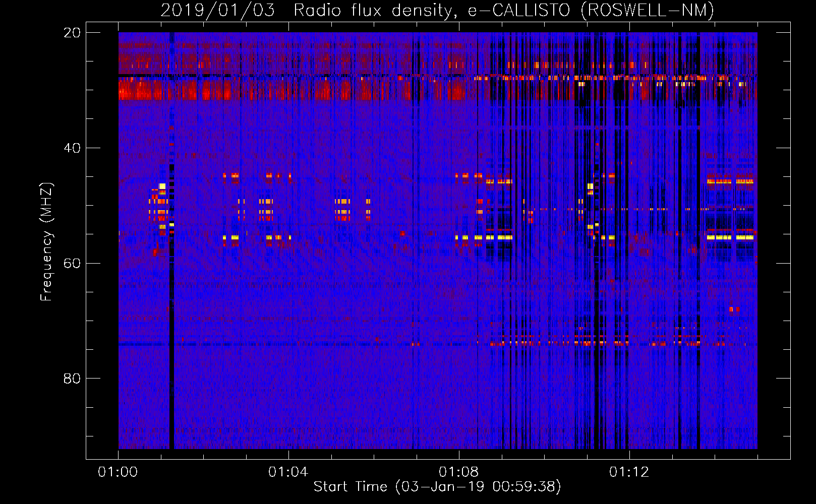Image resolution: width=816 pixels, height=504 pixels.
Task: Click the 'Start Time (03-Jan-19 00:59:38)' label
Action: pos(437,486)
